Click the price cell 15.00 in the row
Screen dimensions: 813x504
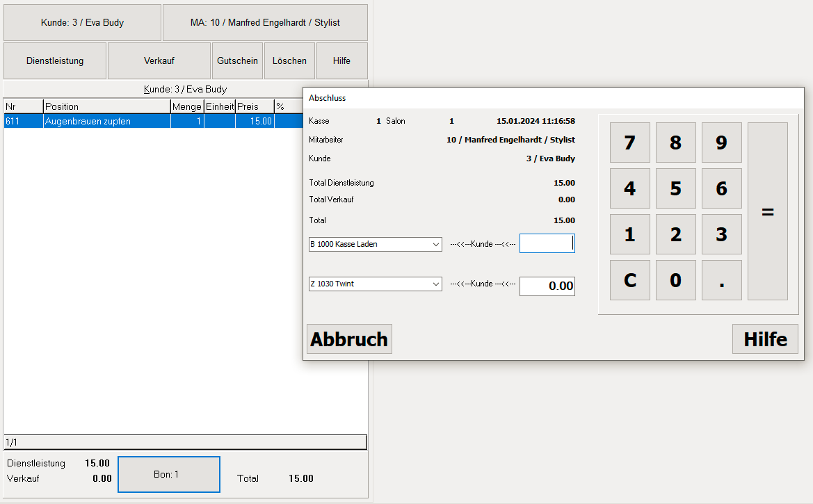click(x=255, y=122)
